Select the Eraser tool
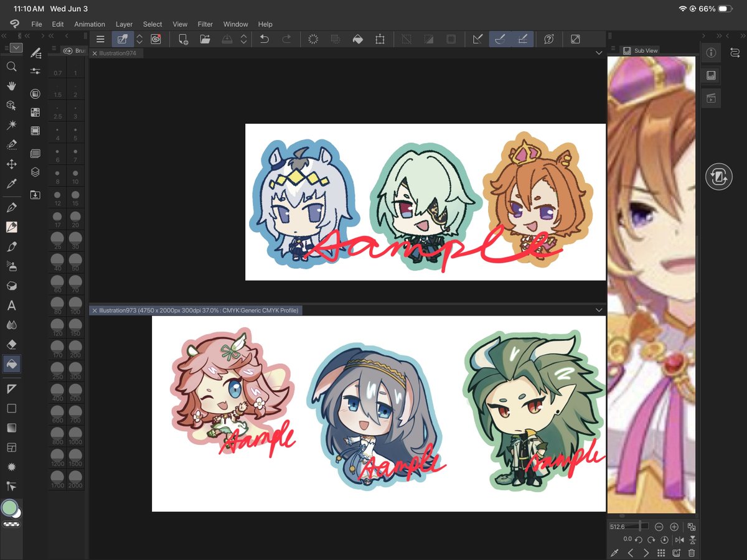The width and height of the screenshot is (747, 560). pos(11,344)
